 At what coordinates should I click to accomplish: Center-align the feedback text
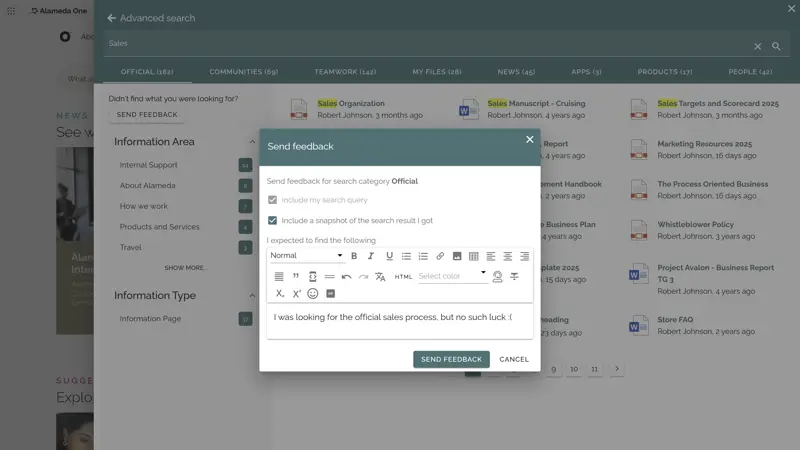(x=508, y=256)
